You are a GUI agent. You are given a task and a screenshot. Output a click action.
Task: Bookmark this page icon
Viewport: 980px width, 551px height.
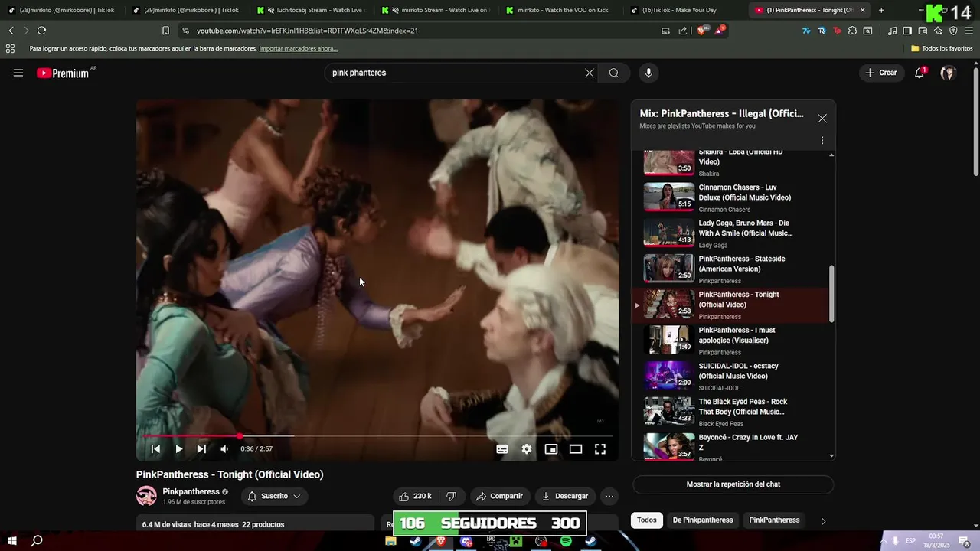click(x=165, y=31)
